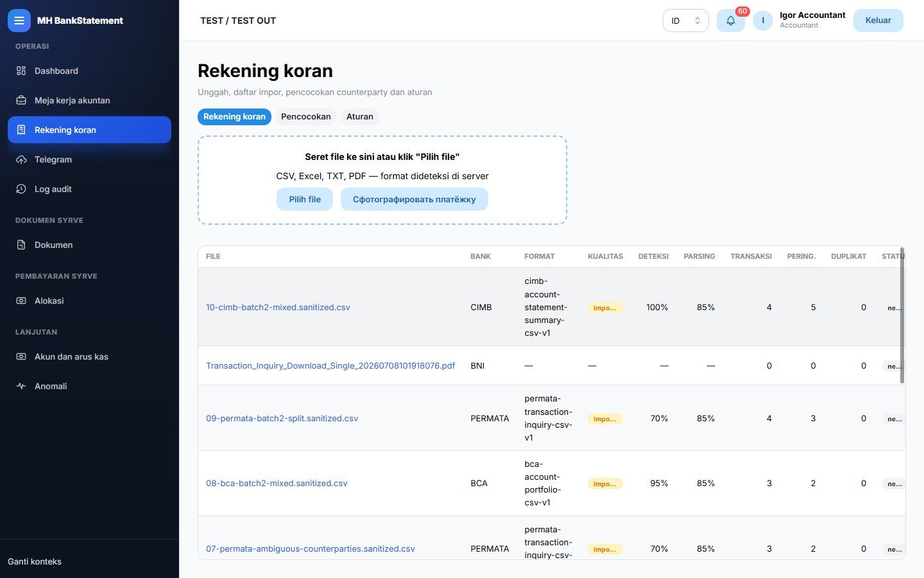The image size is (924, 578).
Task: Click the Pilih file button
Action: [305, 199]
